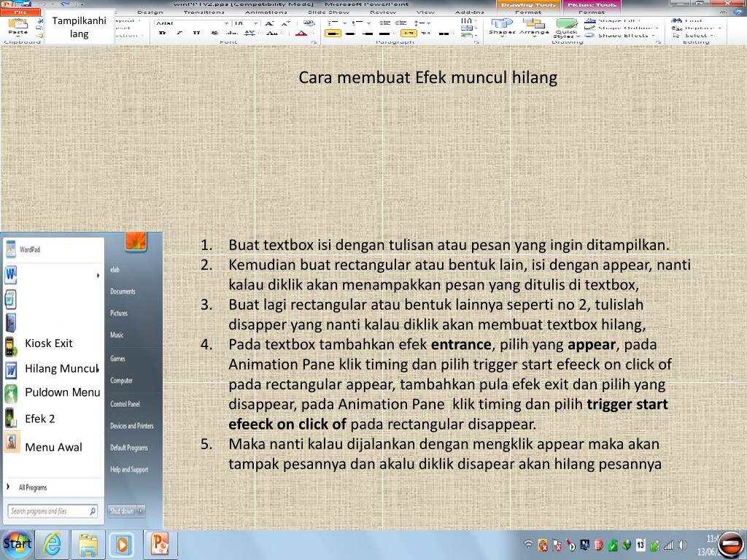Click the highlighted align left paragraph button
The height and width of the screenshot is (560, 747).
[333, 34]
